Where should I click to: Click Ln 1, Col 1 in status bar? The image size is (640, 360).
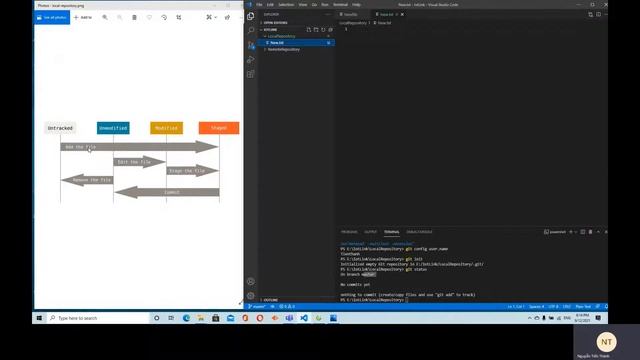[516, 307]
